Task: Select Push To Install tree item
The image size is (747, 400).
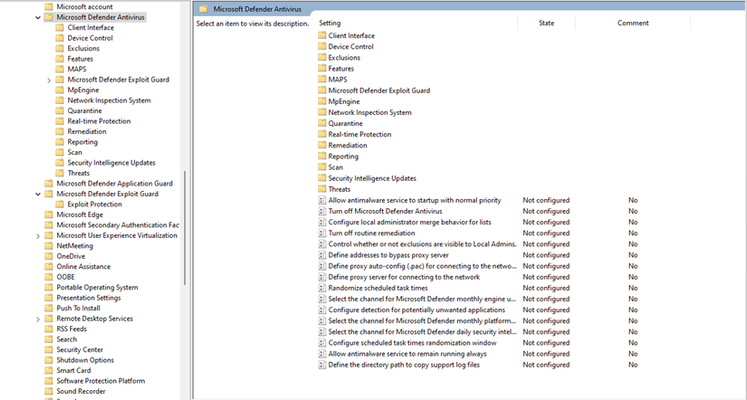Action: tap(78, 309)
